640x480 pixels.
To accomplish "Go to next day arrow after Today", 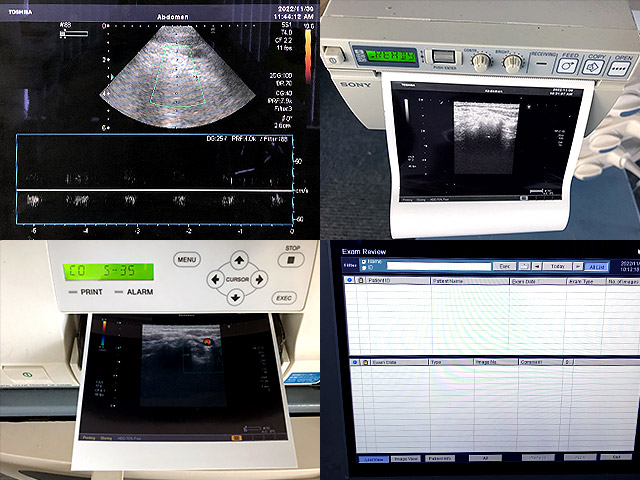I will 578,266.
